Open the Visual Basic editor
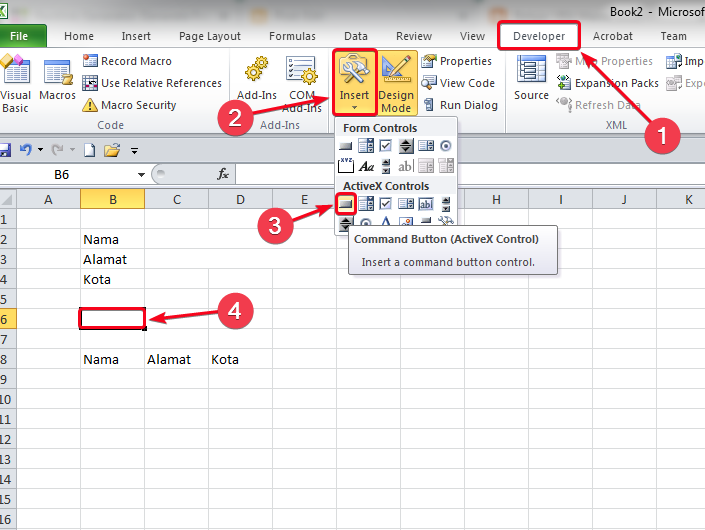The width and height of the screenshot is (705, 530). (x=15, y=83)
